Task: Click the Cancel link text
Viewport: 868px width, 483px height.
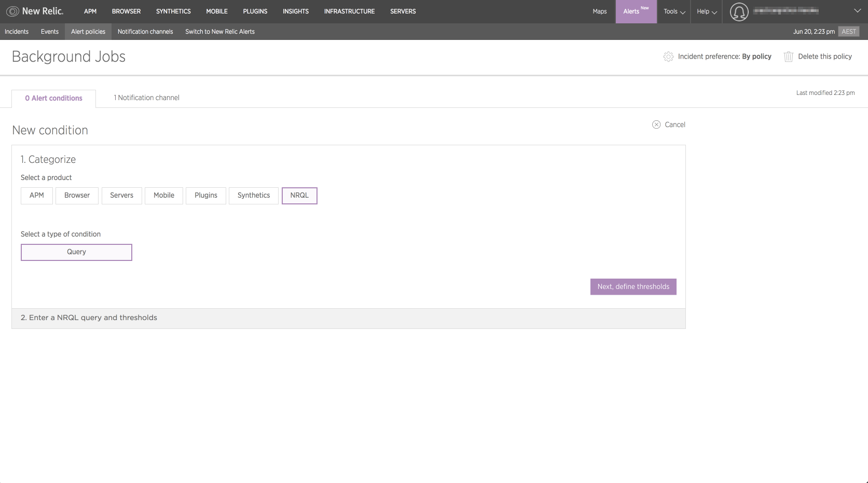Action: click(675, 125)
